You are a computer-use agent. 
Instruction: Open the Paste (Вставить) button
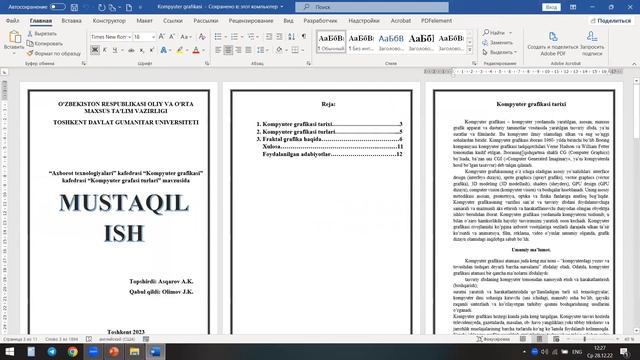coord(14,41)
